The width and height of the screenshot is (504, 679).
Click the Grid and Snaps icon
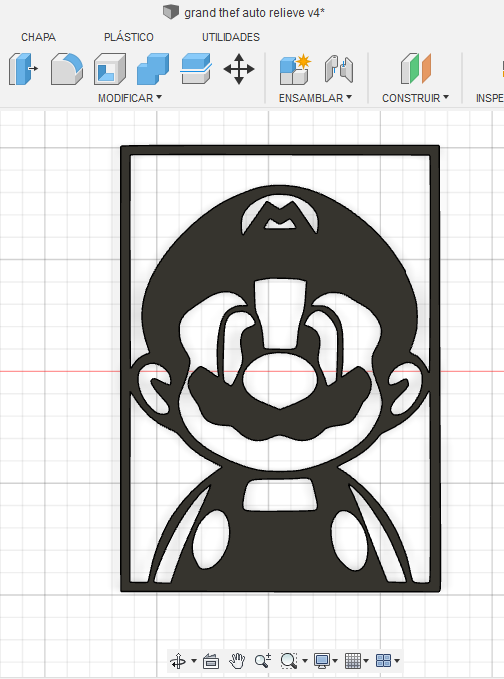pyautogui.click(x=352, y=661)
